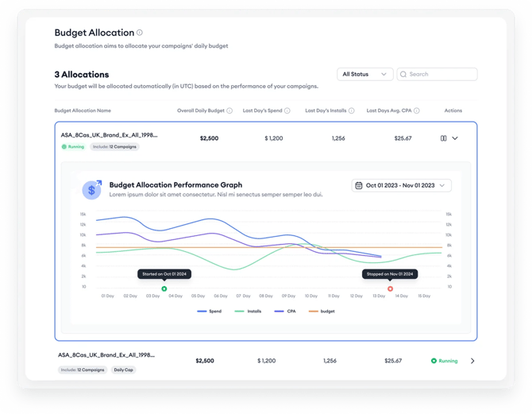Toggle the CPA series in the legend
Viewport: 532px width, 414px height.
285,311
